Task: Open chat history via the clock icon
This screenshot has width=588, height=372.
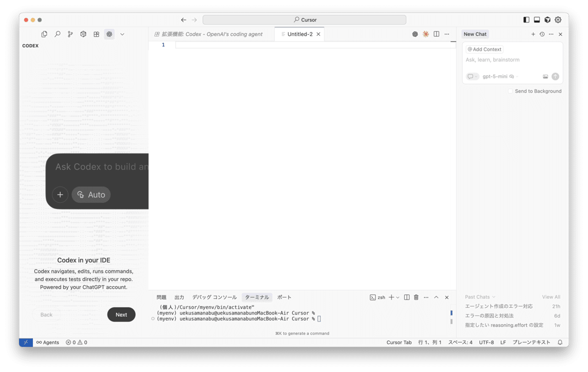Action: click(541, 34)
